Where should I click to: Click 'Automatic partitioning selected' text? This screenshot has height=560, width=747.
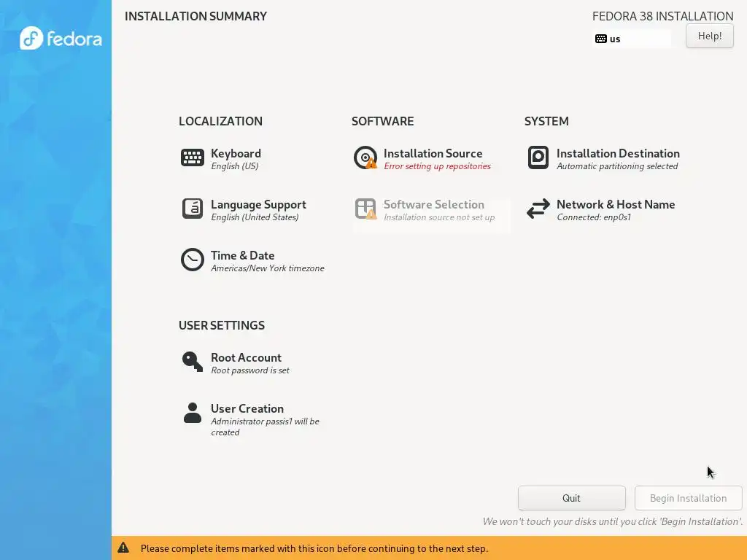coord(617,166)
